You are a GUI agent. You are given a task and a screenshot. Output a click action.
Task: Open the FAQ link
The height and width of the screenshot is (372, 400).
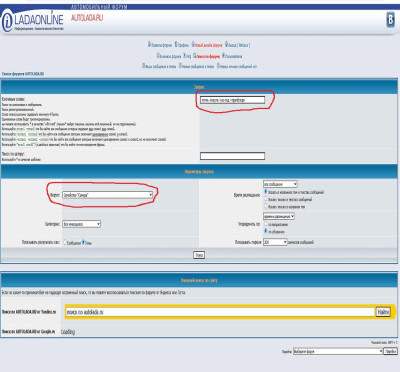coord(188,56)
